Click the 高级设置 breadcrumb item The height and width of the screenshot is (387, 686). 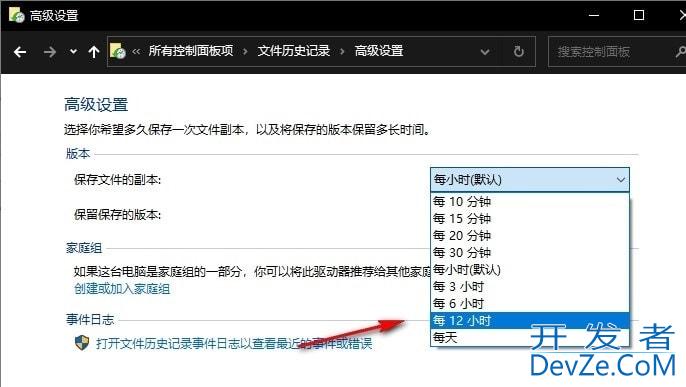coord(379,51)
